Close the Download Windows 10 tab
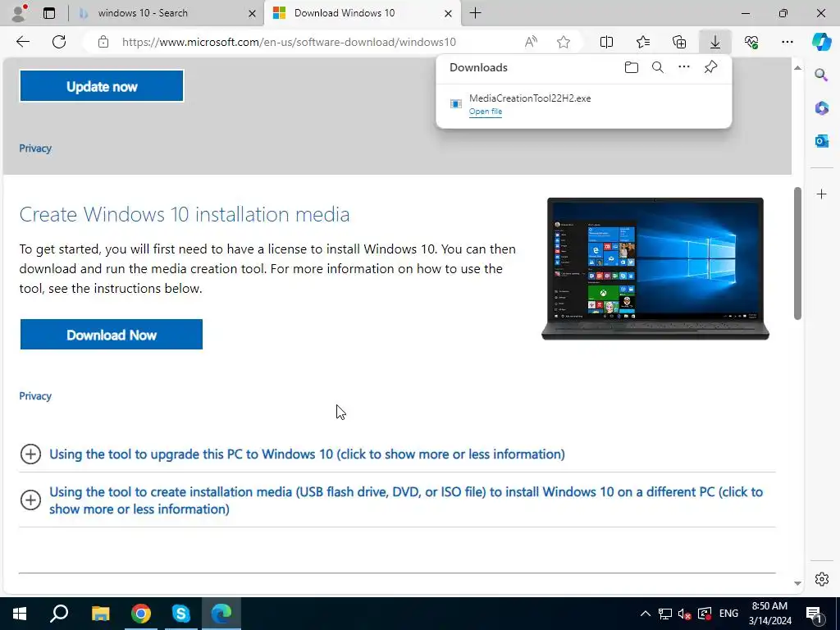 point(449,13)
